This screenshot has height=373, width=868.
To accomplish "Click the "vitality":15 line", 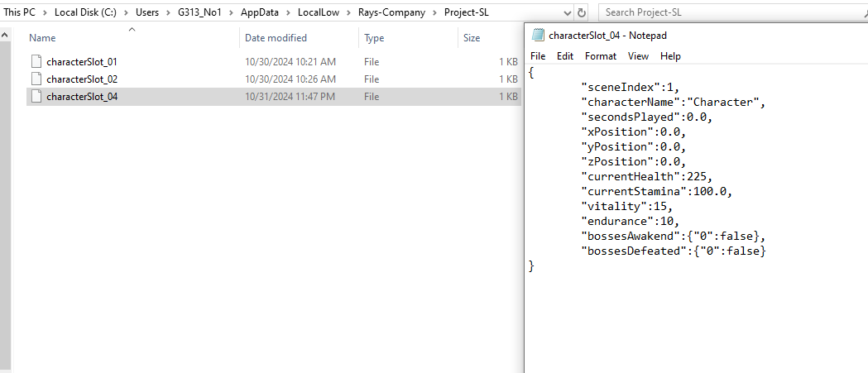I will (626, 207).
